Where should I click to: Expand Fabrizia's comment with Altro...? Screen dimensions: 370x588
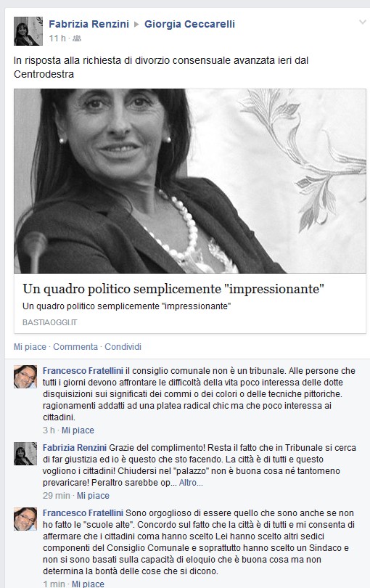tap(191, 483)
